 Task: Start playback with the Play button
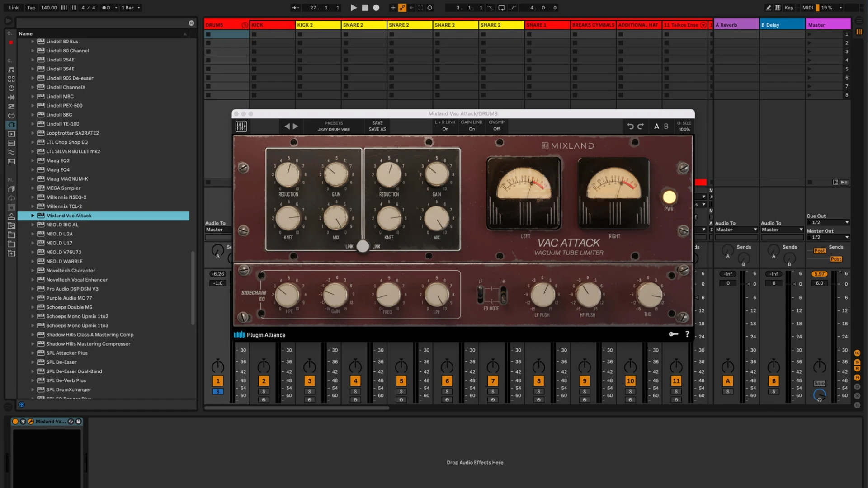[x=354, y=8]
